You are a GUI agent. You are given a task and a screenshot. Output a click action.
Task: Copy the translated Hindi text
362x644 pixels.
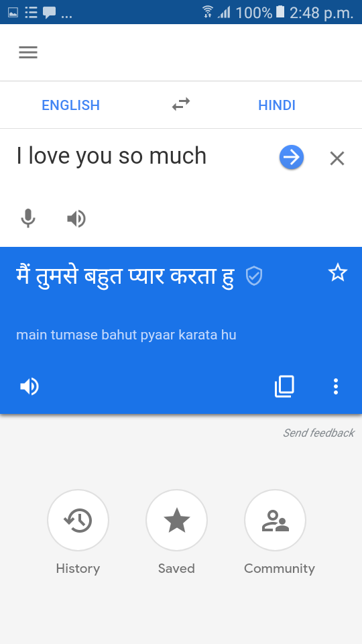[284, 386]
